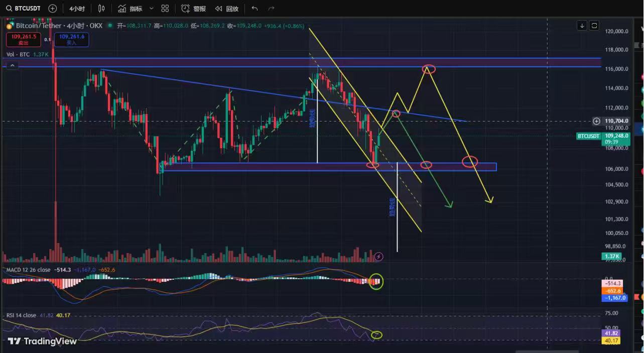Click the BTCUSDT symbol search icon
This screenshot has width=644, height=353.
9,9
